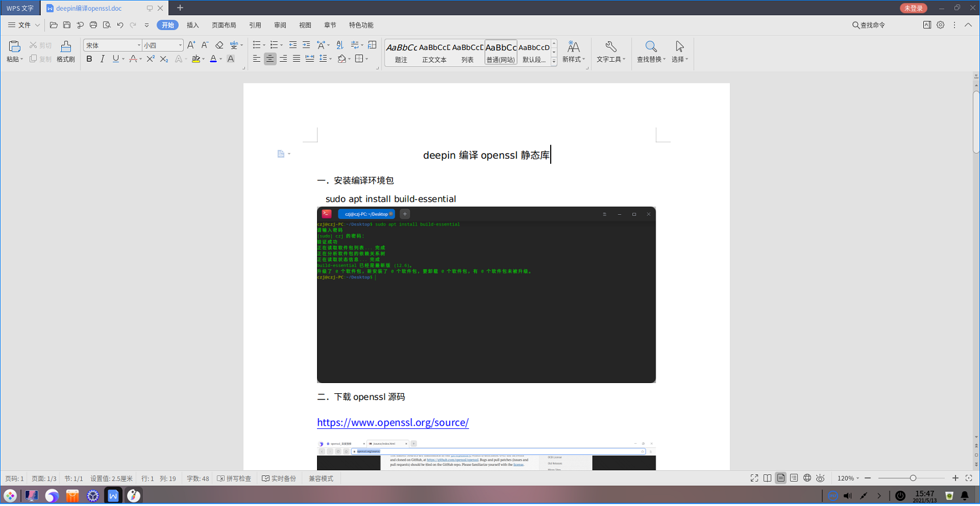Click the terminal screenshot image in document
This screenshot has width=980, height=506.
[486, 295]
